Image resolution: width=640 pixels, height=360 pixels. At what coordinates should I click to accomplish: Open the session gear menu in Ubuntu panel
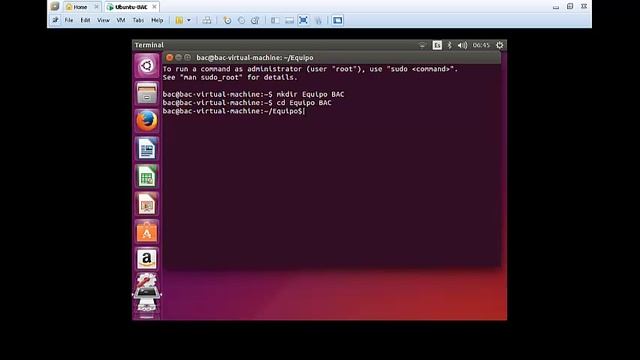tap(499, 45)
